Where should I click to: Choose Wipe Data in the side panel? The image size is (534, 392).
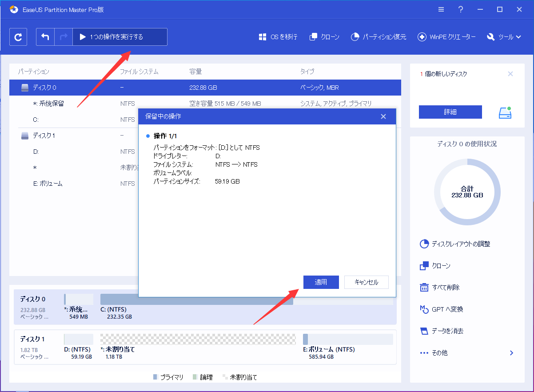coord(442,331)
